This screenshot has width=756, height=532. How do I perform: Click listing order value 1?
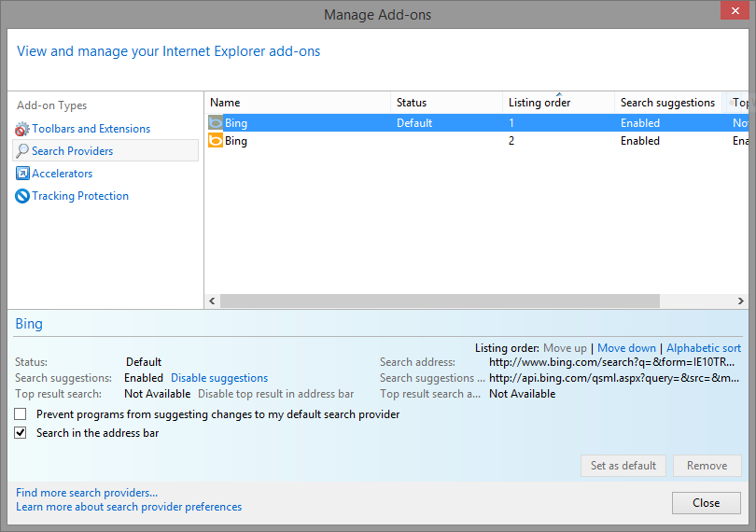point(511,123)
